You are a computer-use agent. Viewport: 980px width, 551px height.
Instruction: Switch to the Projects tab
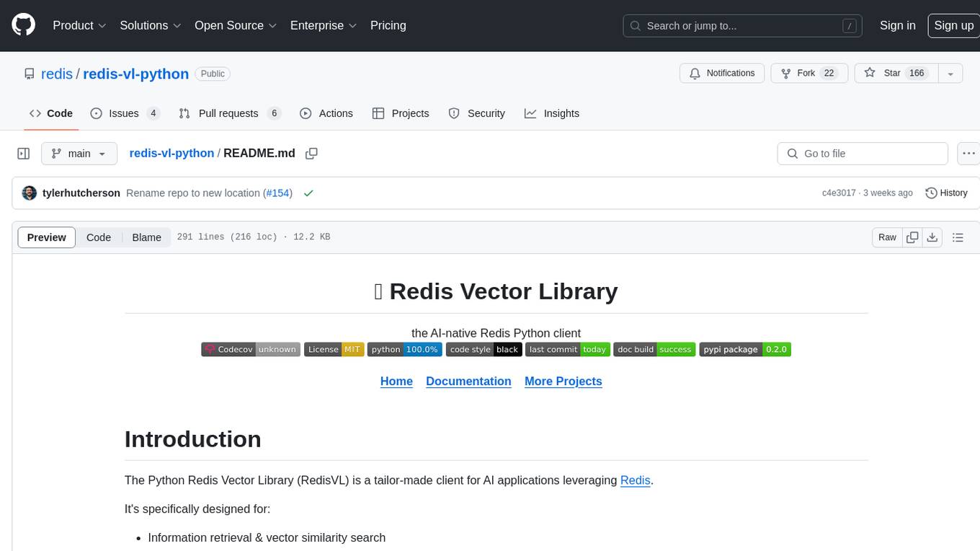401,113
